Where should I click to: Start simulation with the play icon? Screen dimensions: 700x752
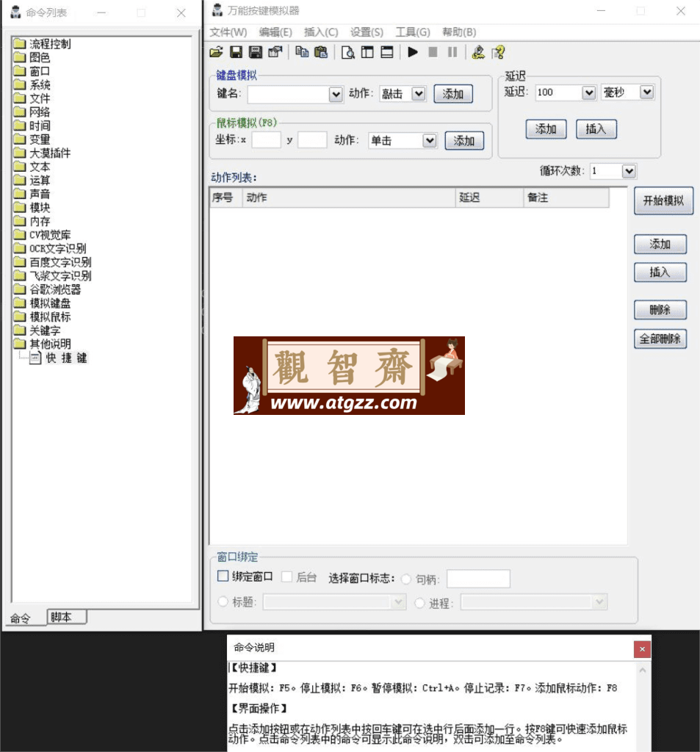pos(413,52)
